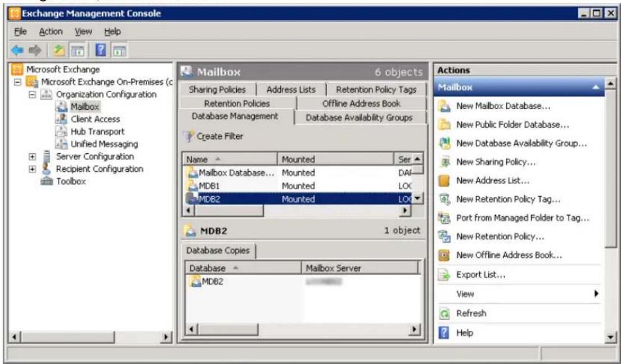Click the Unified Messaging node icon
621x364 pixels.
pyautogui.click(x=61, y=144)
